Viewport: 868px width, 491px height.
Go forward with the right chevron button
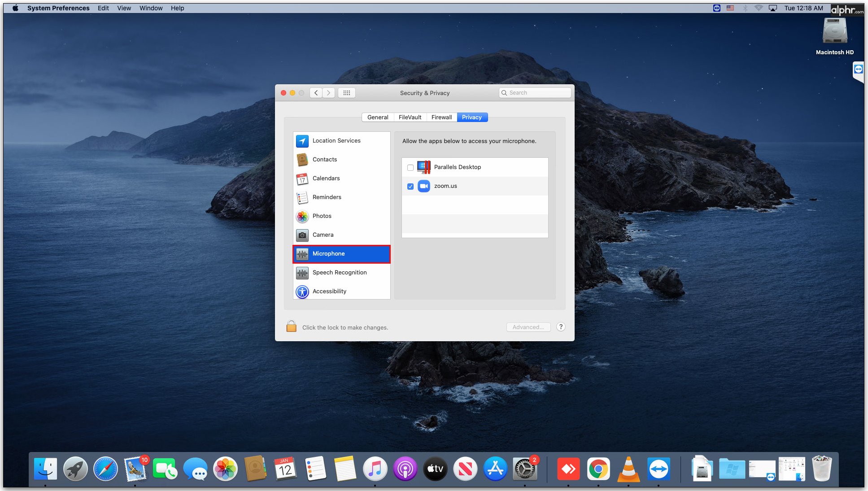329,93
